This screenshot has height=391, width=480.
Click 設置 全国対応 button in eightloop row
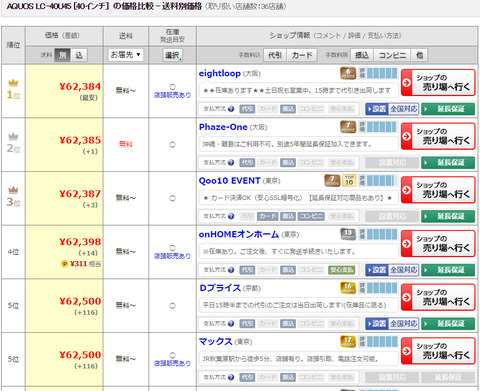coord(392,109)
